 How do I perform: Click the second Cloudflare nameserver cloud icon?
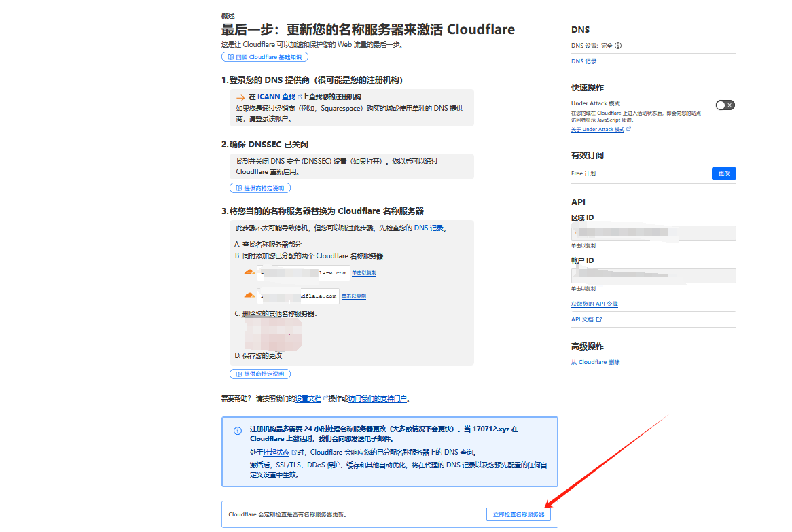249,296
